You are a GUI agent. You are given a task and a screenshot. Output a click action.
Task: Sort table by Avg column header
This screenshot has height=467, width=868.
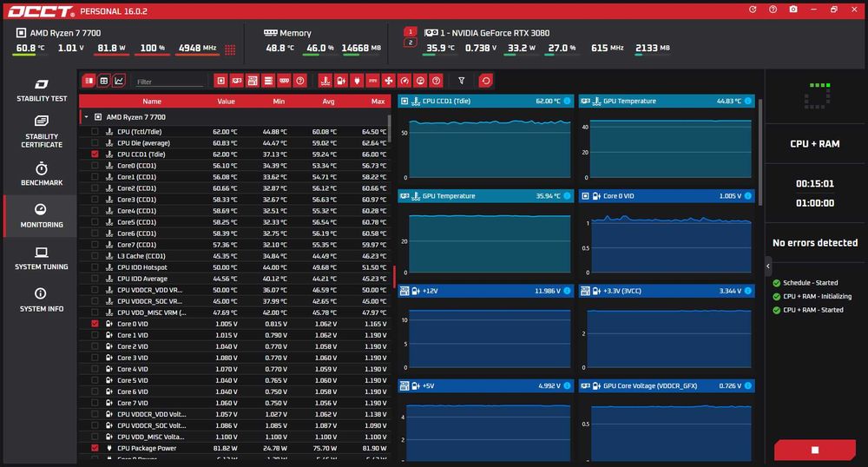click(x=328, y=102)
